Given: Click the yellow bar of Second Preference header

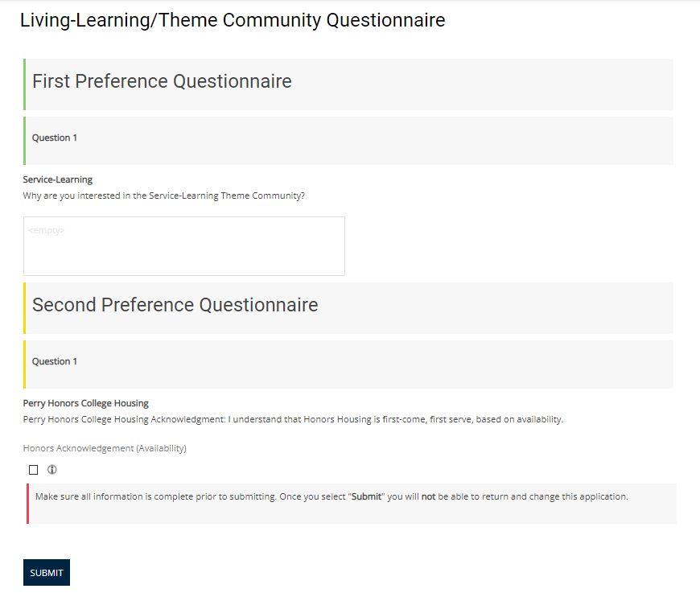Looking at the screenshot, I should point(25,308).
